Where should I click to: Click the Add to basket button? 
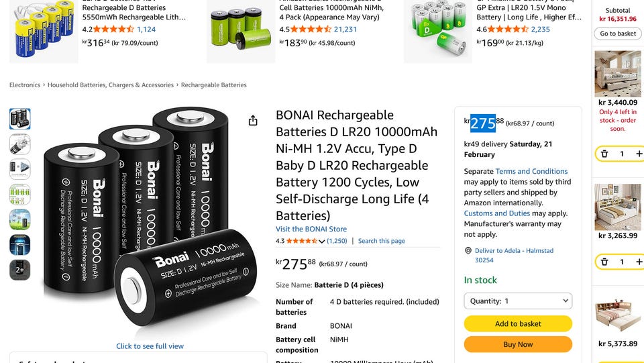click(518, 324)
